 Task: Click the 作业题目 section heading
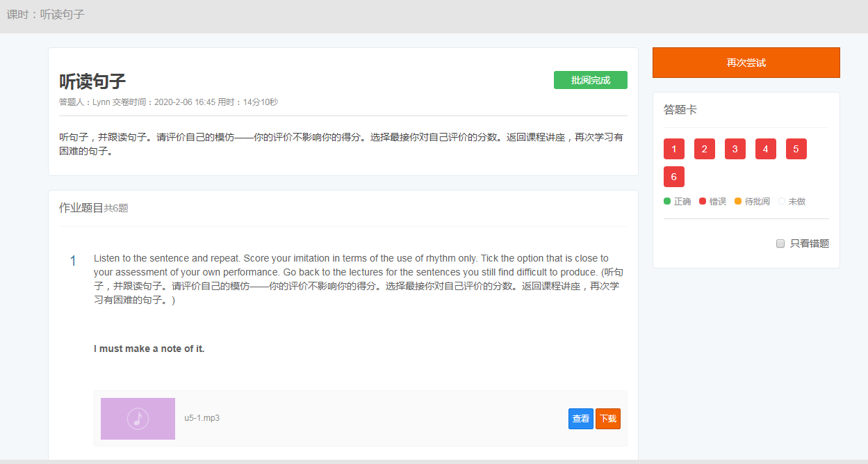(81, 207)
